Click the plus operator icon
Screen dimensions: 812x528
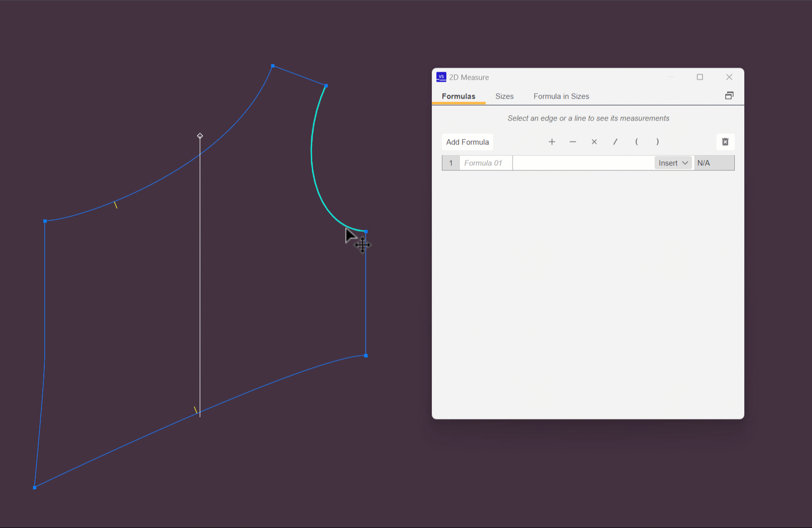click(x=551, y=142)
